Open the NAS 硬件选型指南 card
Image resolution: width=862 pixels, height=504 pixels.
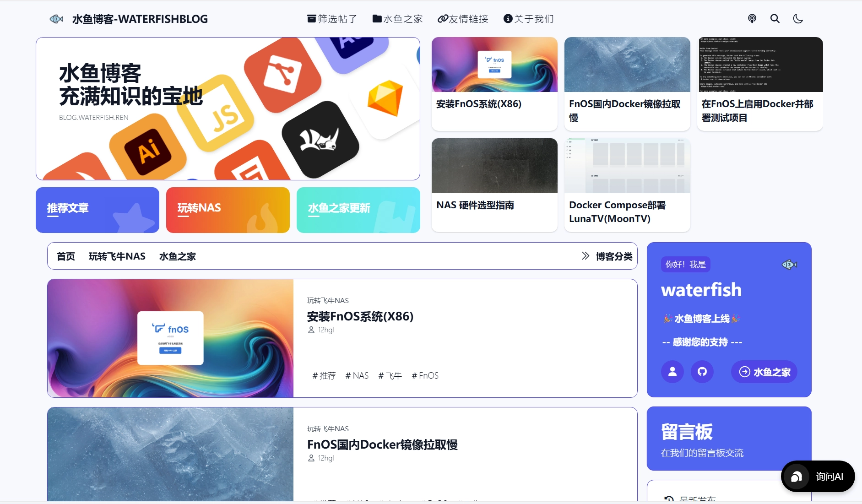tap(494, 185)
